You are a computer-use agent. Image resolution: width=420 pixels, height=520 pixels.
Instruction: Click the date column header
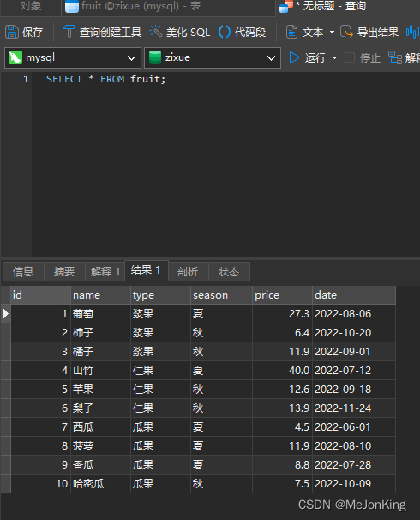354,295
